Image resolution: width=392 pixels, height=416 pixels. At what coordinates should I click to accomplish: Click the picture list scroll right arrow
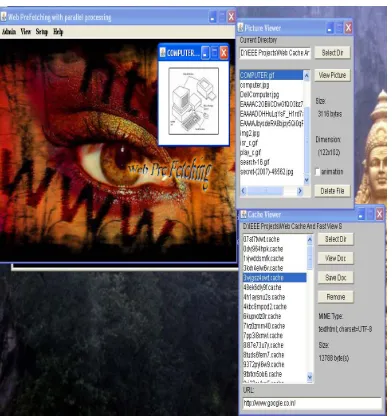300,191
